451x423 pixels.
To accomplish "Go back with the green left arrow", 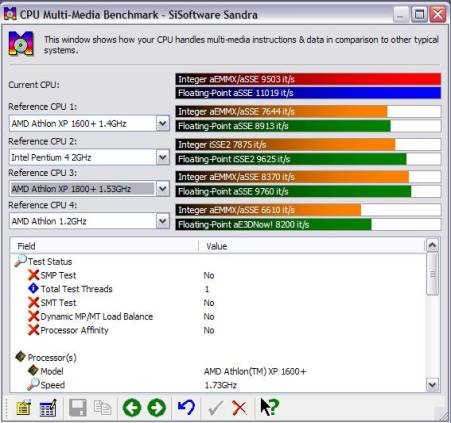I will tap(132, 407).
